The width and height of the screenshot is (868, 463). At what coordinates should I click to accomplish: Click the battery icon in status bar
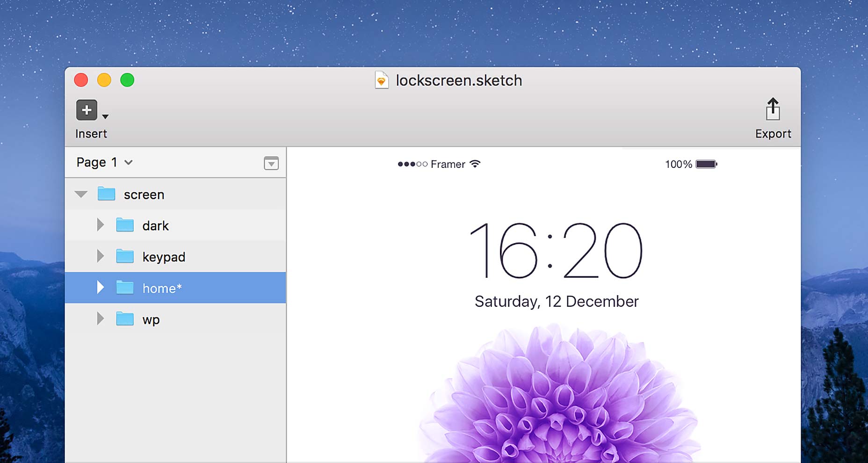coord(706,164)
